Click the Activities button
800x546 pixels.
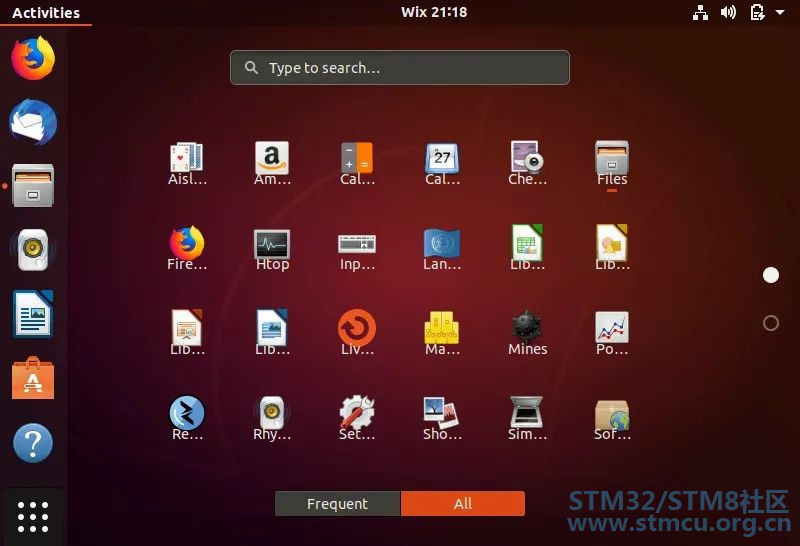pos(46,12)
